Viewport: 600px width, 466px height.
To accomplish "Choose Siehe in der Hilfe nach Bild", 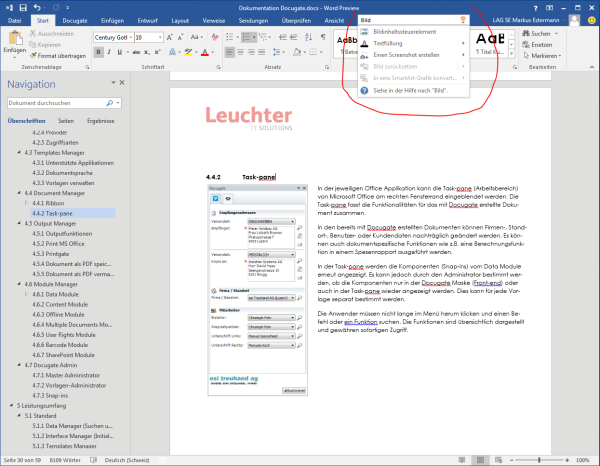I will tap(413, 91).
